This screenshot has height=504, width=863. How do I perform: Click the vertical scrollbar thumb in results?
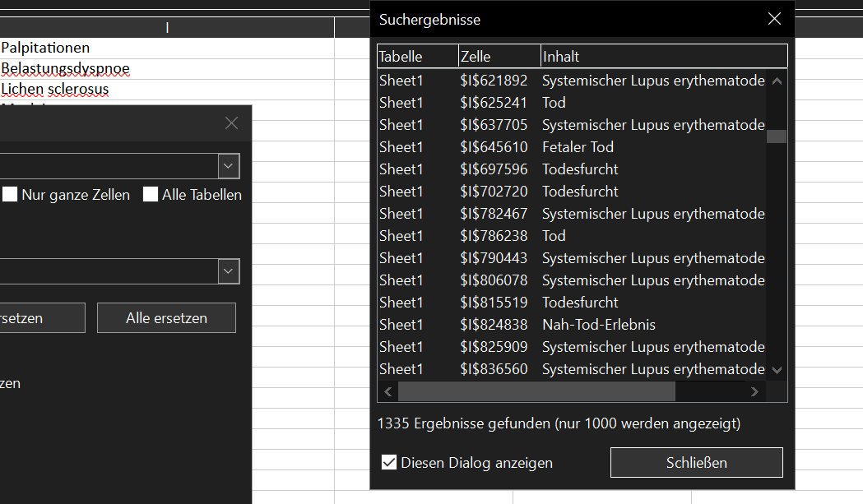(777, 136)
